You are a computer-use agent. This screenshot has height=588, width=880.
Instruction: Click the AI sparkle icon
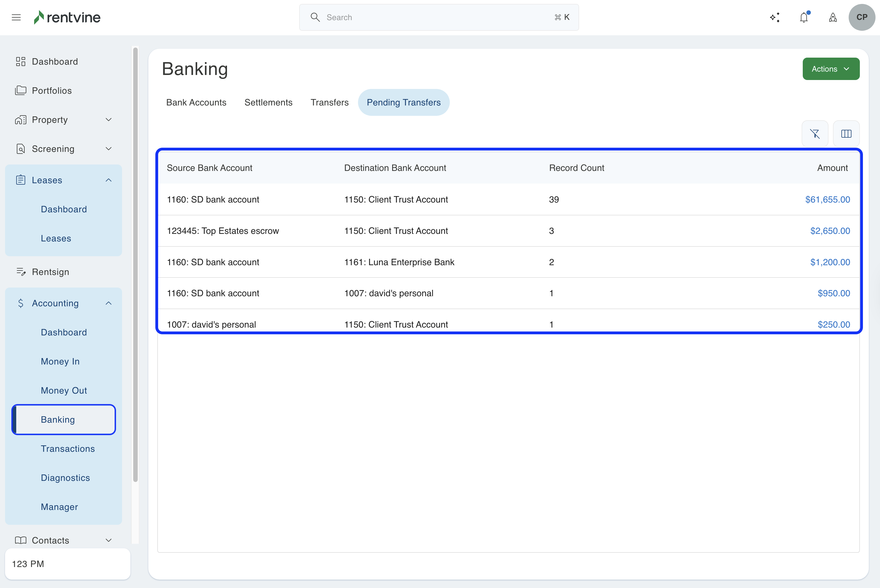pyautogui.click(x=774, y=17)
